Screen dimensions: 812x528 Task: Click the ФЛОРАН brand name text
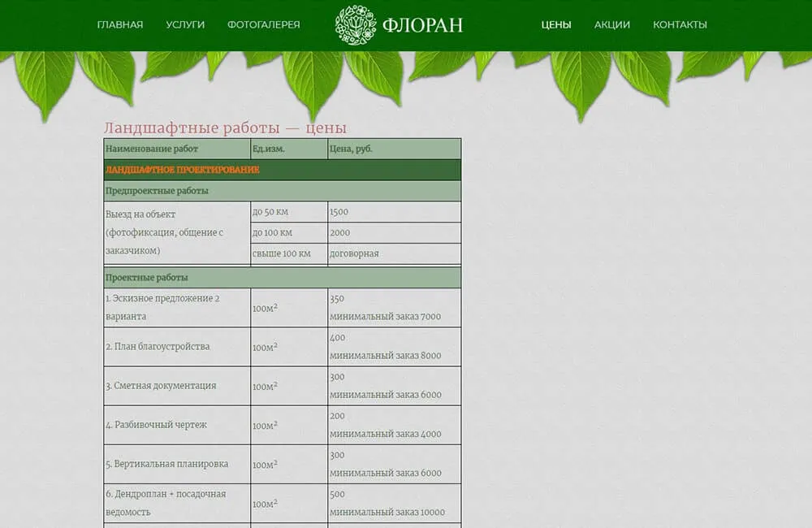point(421,25)
